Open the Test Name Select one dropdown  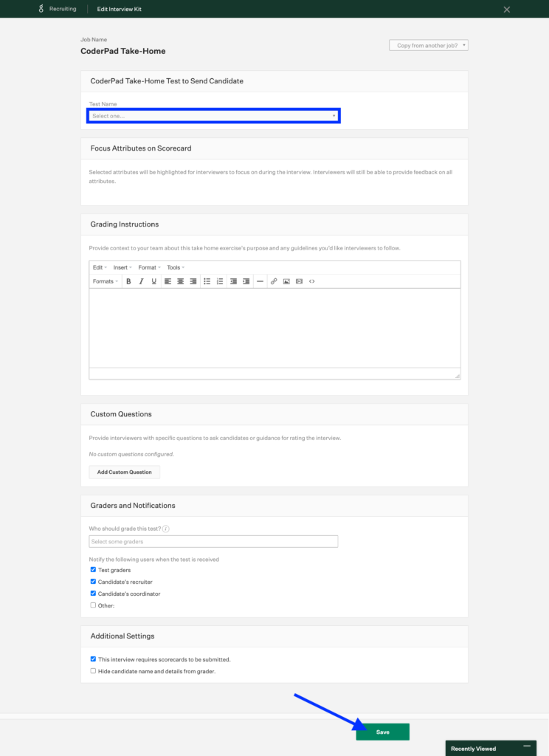[x=214, y=116]
